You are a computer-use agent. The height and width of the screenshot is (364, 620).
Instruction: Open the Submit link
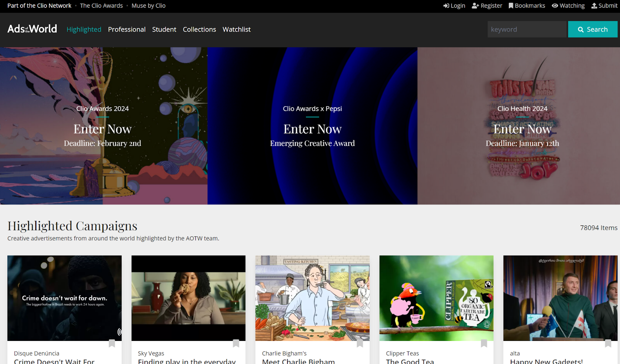tap(604, 5)
